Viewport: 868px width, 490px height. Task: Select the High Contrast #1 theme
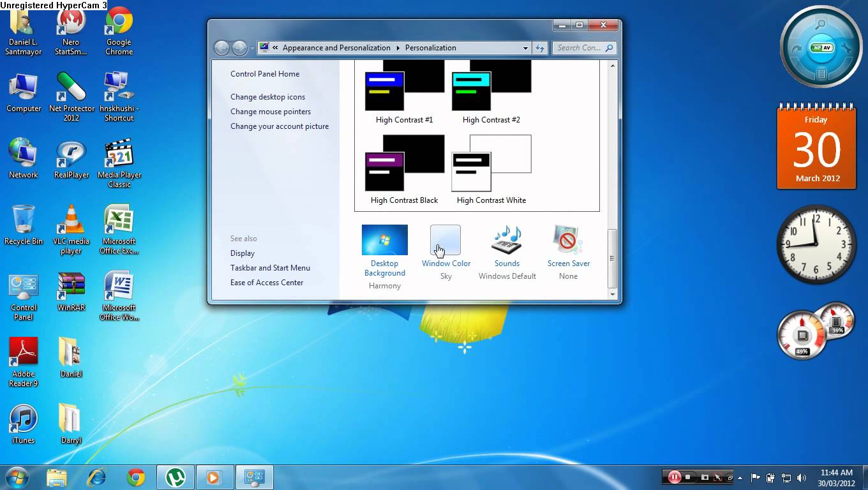pyautogui.click(x=403, y=89)
